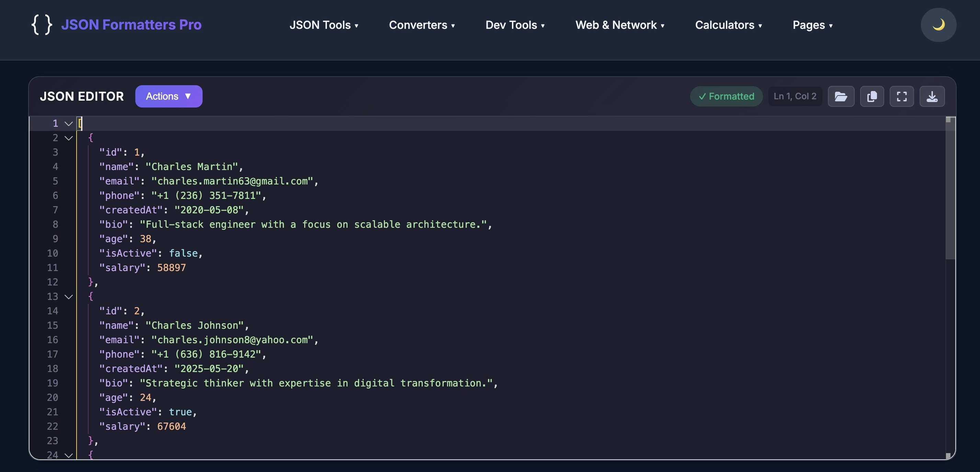Click the Ln 1, Col 2 position indicator

(x=795, y=96)
